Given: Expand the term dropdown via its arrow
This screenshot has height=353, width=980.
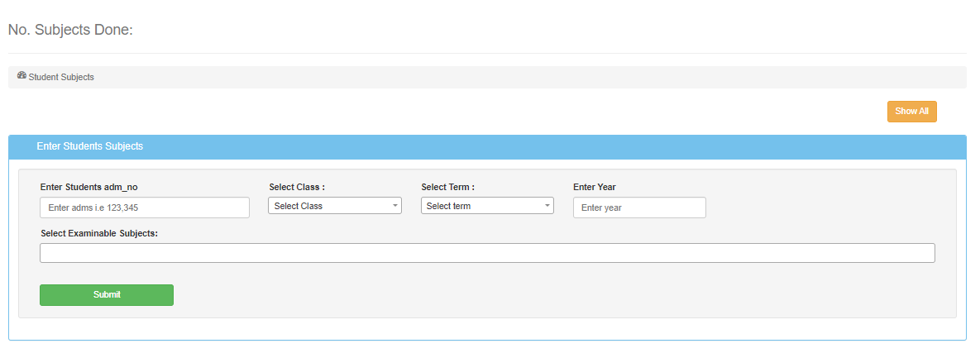Looking at the screenshot, I should 547,206.
